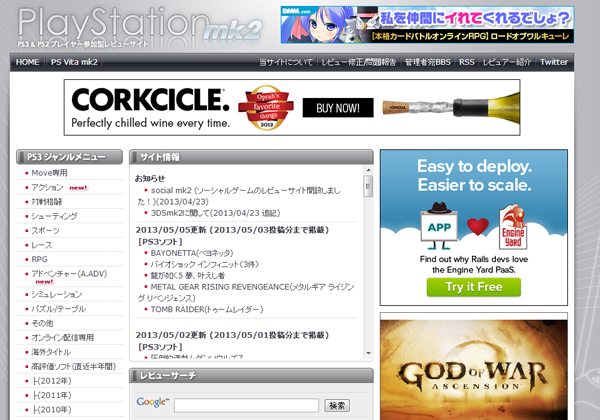
Task: Select the 海外タイトル genre link
Action: pos(51,352)
